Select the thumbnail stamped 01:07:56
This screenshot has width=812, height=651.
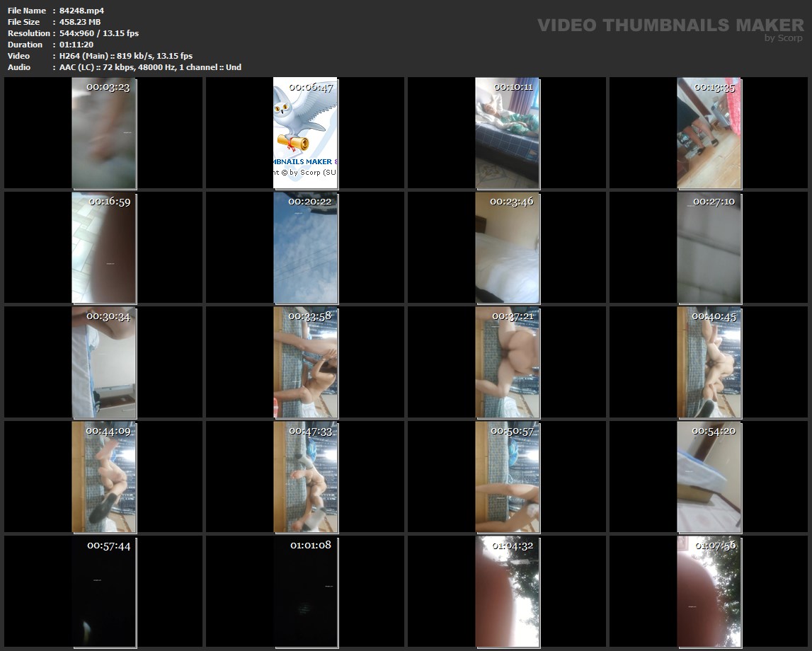[709, 592]
